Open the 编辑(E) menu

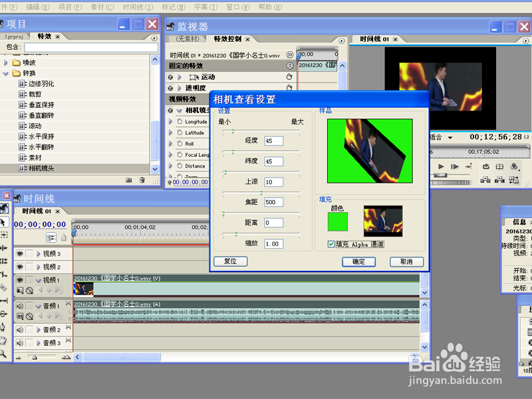[38, 7]
